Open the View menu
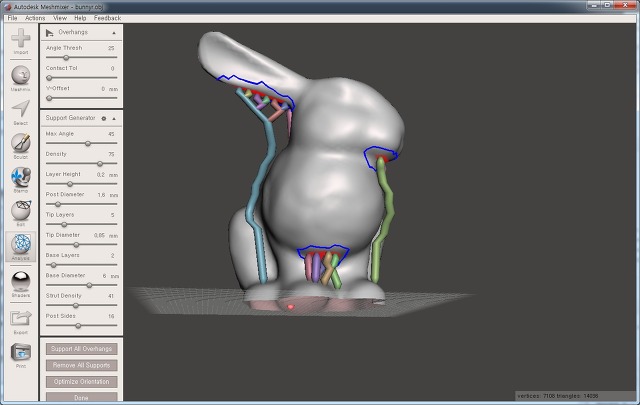 60,18
